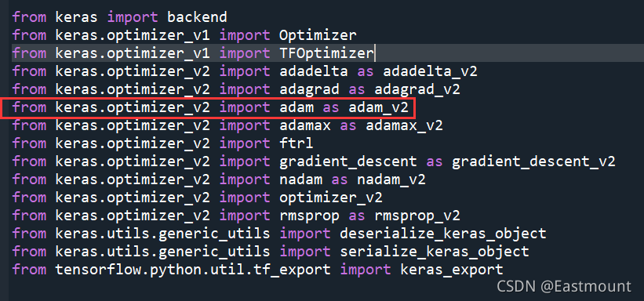Click keras_export at the last line
This screenshot has height=301, width=644.
point(451,270)
